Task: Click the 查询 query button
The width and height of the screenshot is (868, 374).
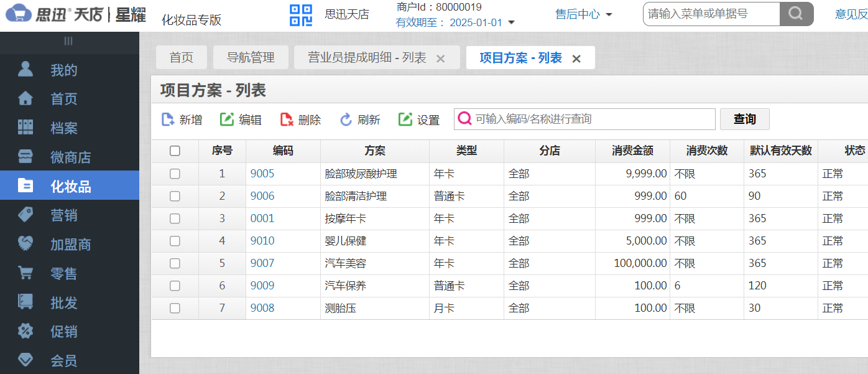Action: coord(744,119)
